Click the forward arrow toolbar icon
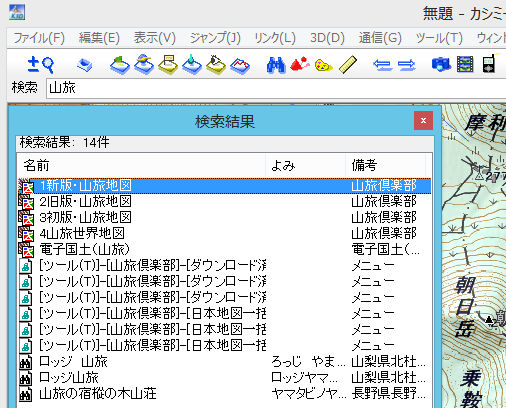The image size is (506, 408). tap(406, 65)
